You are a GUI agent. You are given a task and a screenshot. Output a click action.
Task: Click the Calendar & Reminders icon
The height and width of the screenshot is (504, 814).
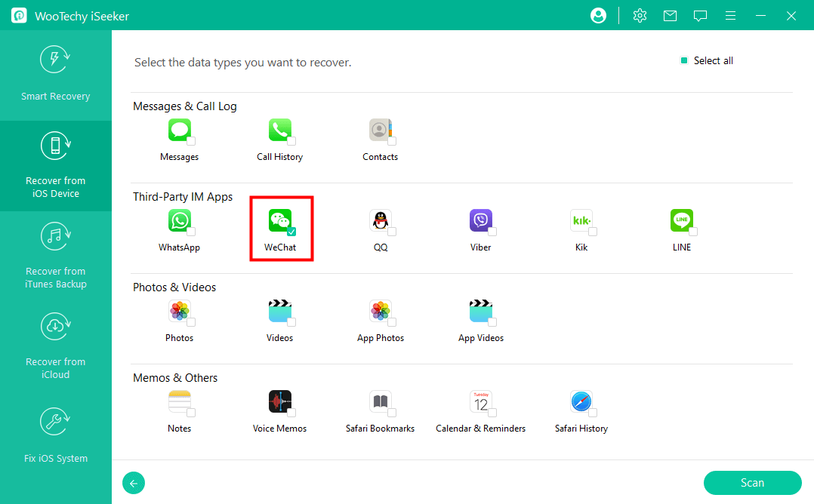point(481,401)
